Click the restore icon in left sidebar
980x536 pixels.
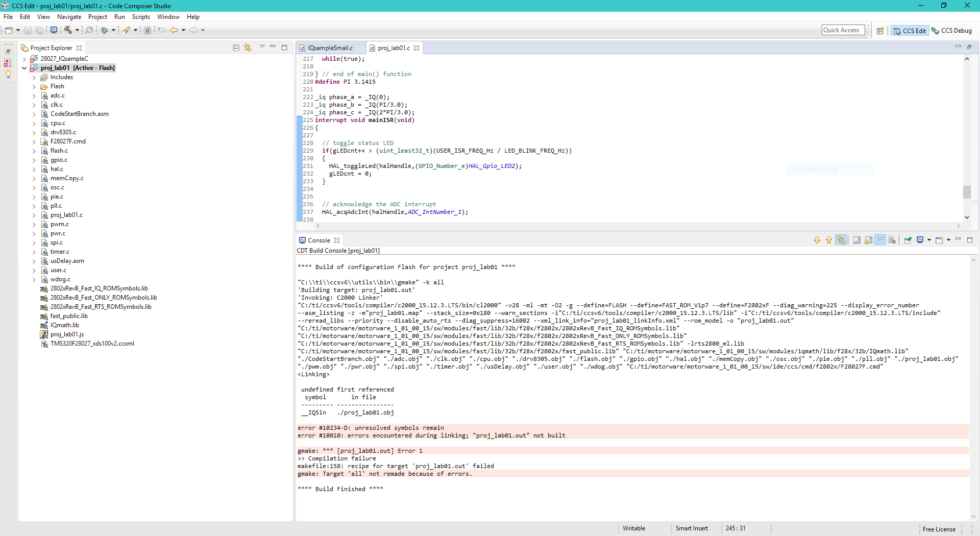point(8,52)
